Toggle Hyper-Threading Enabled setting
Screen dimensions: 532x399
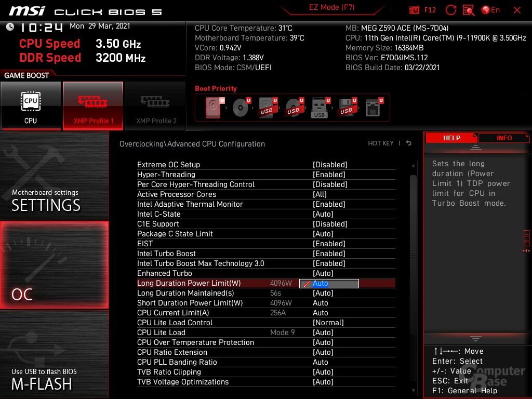click(x=329, y=175)
